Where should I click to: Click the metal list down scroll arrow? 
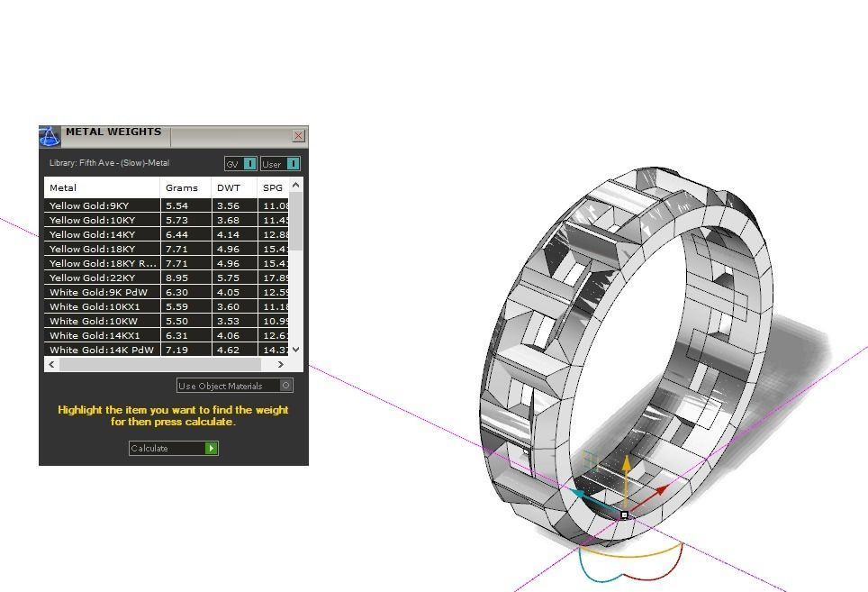click(295, 350)
